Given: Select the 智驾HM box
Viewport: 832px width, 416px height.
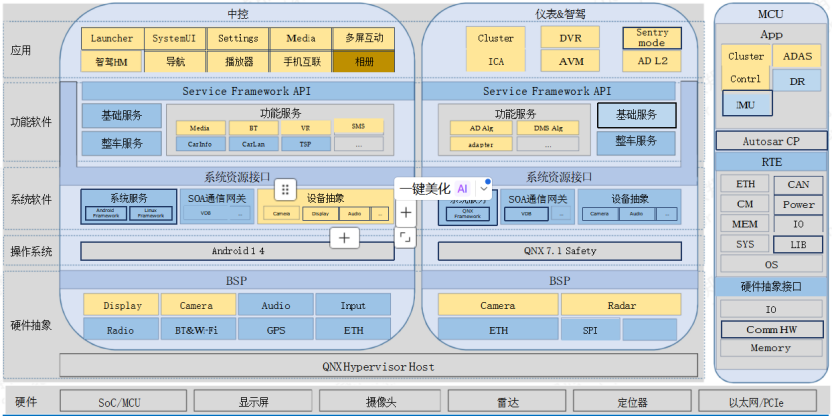Looking at the screenshot, I should tap(112, 62).
